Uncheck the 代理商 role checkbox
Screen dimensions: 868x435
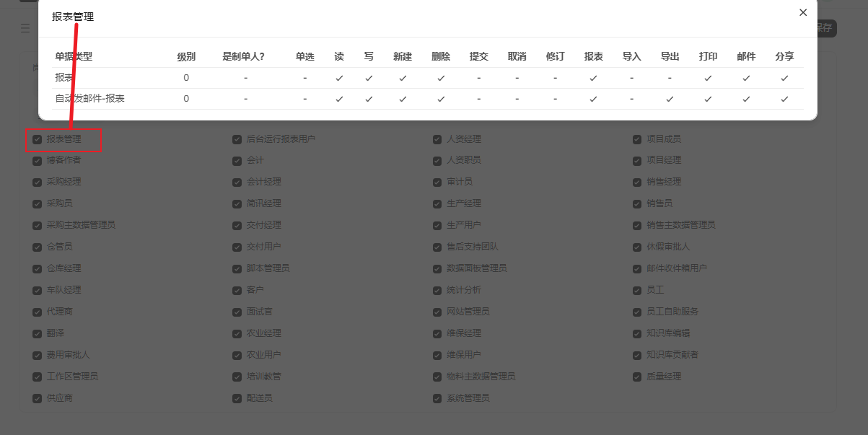pyautogui.click(x=37, y=312)
